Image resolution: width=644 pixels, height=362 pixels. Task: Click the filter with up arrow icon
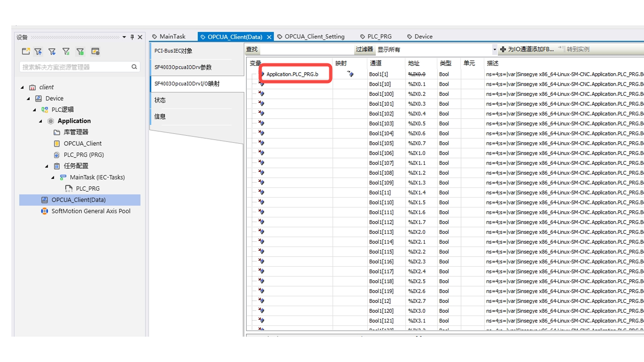(38, 51)
